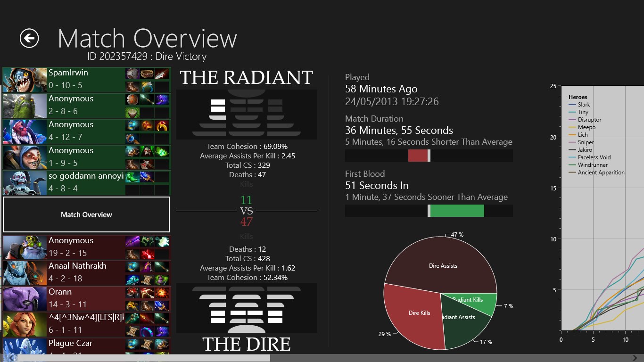Open Anaal Nathrakh's Jakiro portrait
The width and height of the screenshot is (644, 362).
25,273
